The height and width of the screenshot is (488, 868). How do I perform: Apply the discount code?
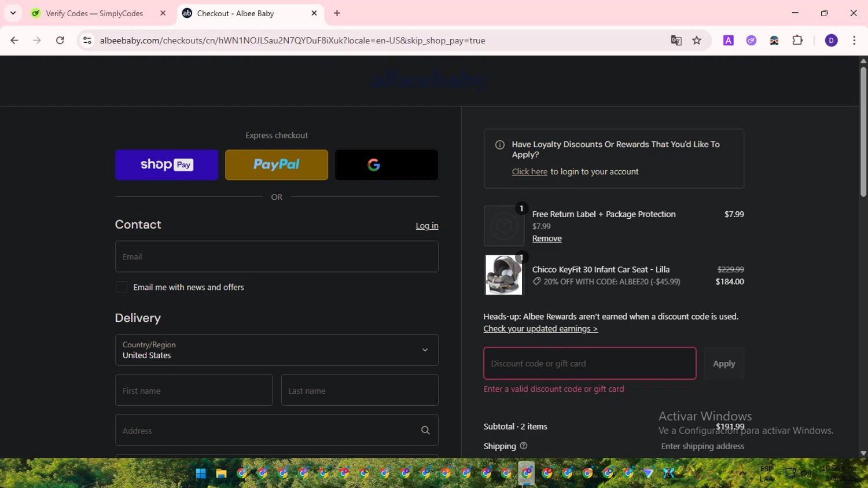[x=724, y=364]
